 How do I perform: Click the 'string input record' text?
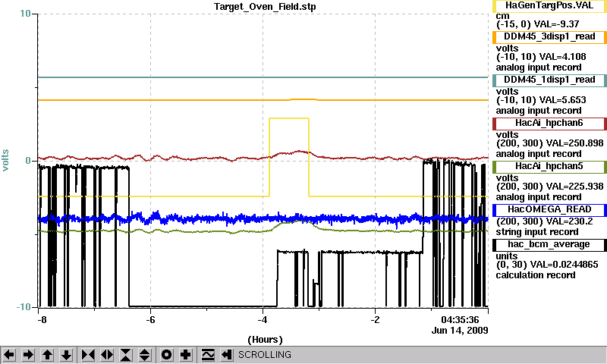click(537, 232)
